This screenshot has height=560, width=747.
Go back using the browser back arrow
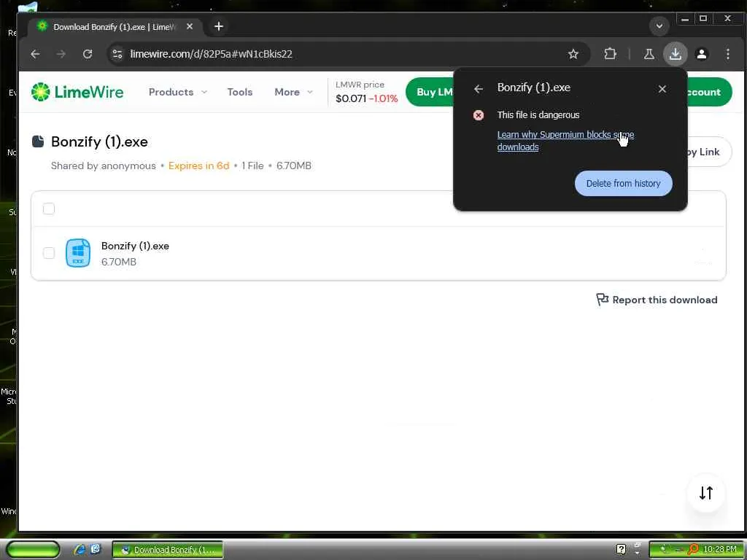pyautogui.click(x=35, y=54)
